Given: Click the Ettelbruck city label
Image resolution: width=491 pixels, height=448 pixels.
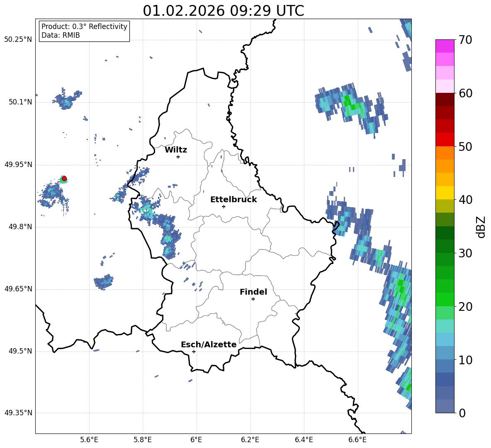Looking at the screenshot, I should point(233,200).
